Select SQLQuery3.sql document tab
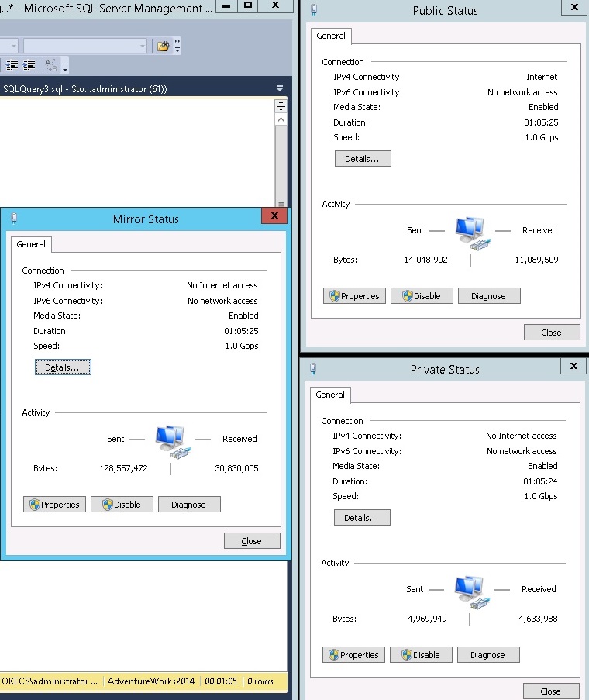 84,89
